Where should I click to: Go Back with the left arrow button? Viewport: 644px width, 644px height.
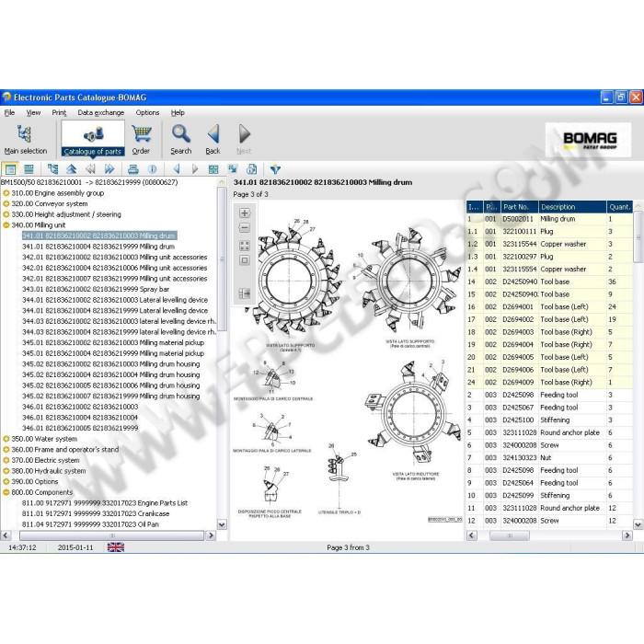coord(213,140)
